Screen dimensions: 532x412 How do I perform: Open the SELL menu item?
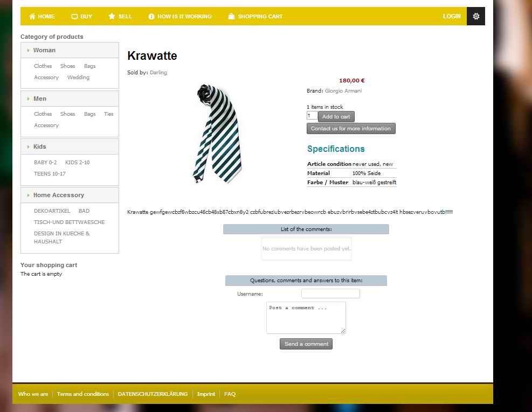(125, 16)
